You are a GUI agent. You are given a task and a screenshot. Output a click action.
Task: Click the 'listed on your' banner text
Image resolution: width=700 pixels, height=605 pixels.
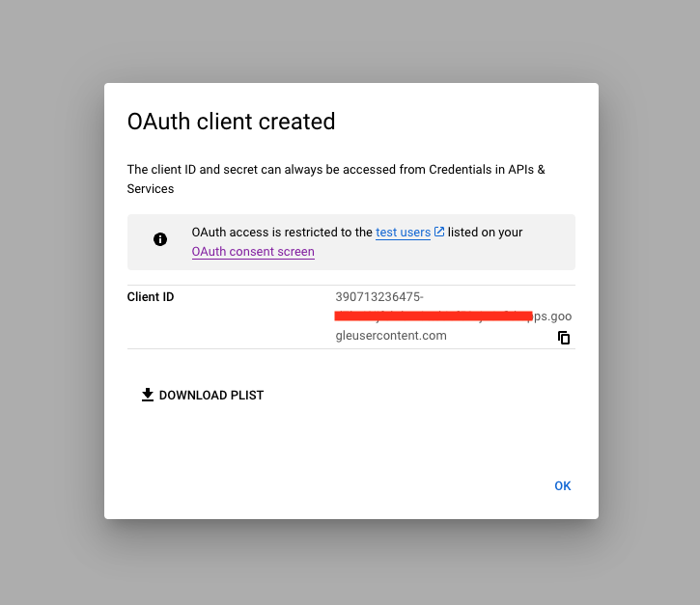coord(485,233)
